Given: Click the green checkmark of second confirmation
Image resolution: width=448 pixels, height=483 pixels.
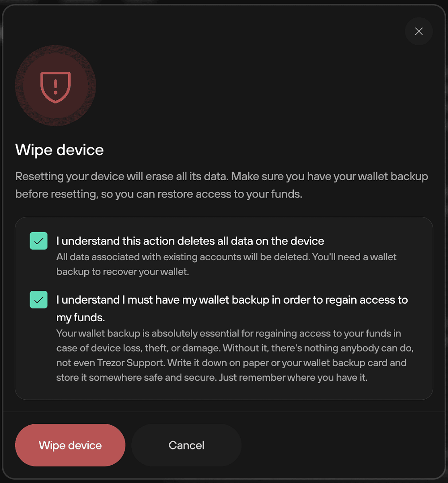Looking at the screenshot, I should 39,300.
